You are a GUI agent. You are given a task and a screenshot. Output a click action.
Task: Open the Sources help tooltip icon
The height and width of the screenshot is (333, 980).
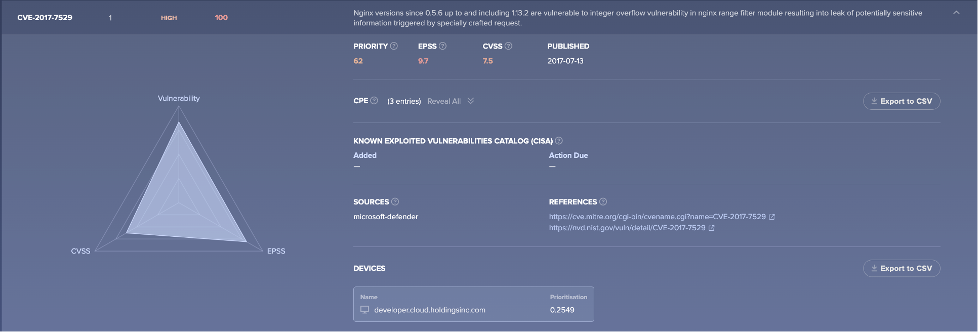pos(395,201)
